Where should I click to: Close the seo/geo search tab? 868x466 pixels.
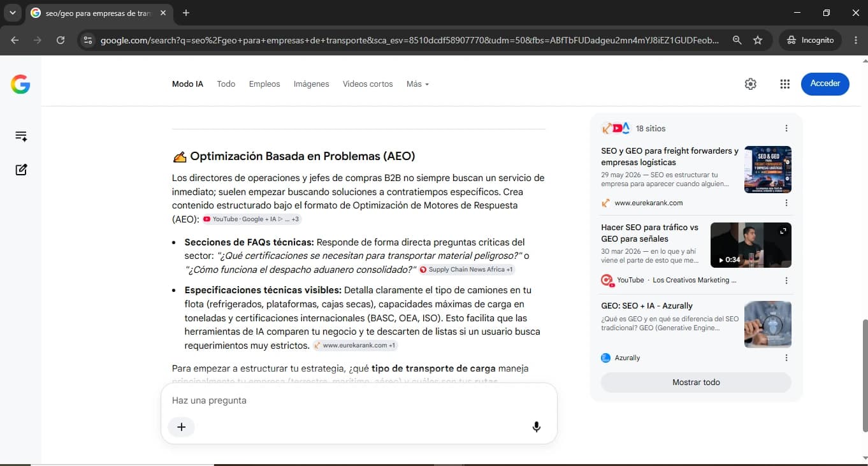click(163, 13)
